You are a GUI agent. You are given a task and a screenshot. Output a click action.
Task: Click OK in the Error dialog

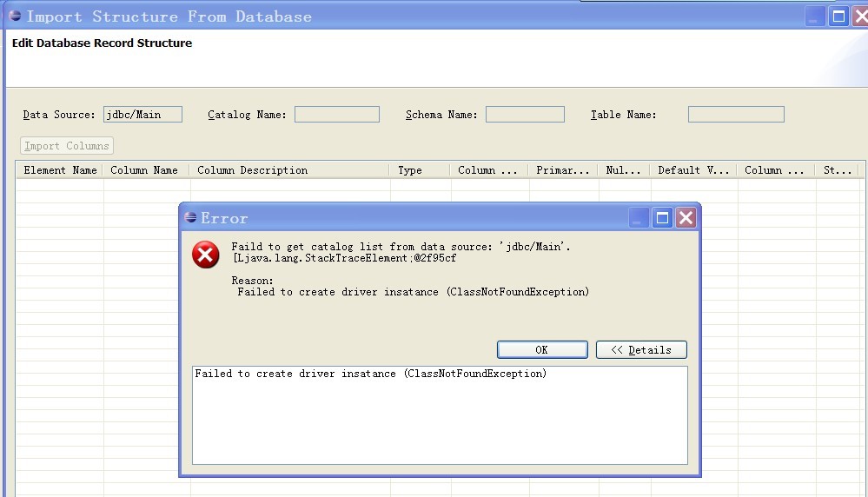542,349
